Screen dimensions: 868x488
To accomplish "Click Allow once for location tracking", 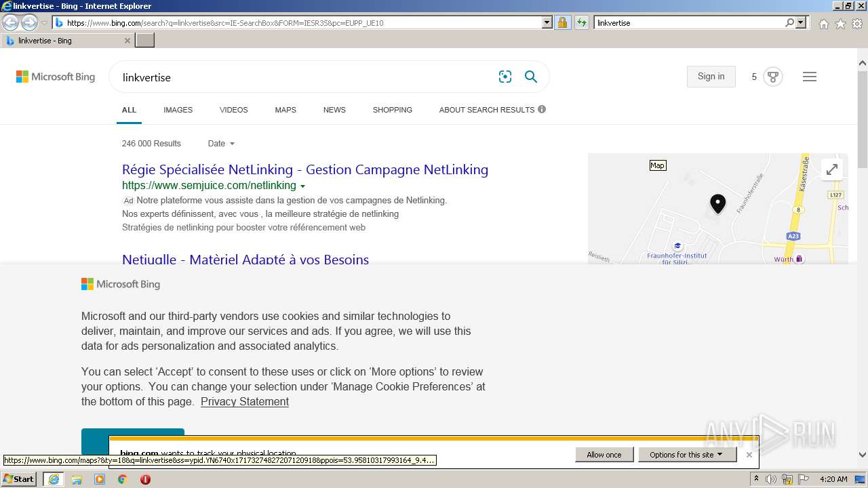I will [604, 455].
